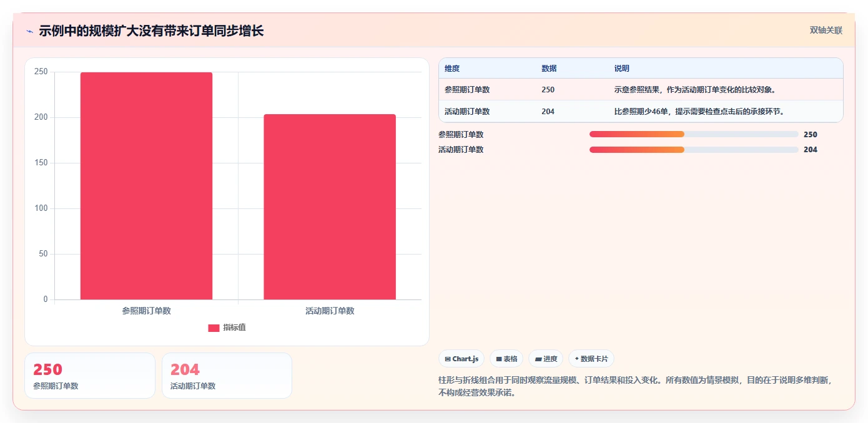The width and height of the screenshot is (868, 423).
Task: Click the description starting with 示意参照结果
Action: click(x=695, y=89)
